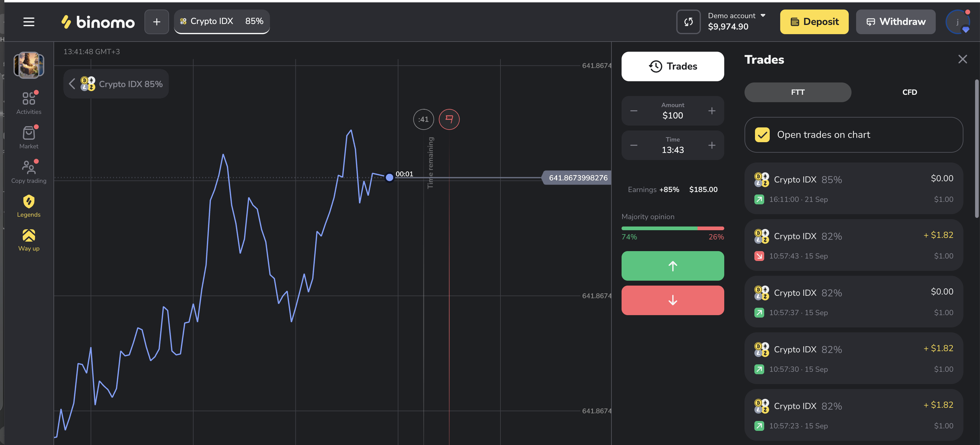Open the 10:57:37 15 Sep trade

[x=854, y=301]
